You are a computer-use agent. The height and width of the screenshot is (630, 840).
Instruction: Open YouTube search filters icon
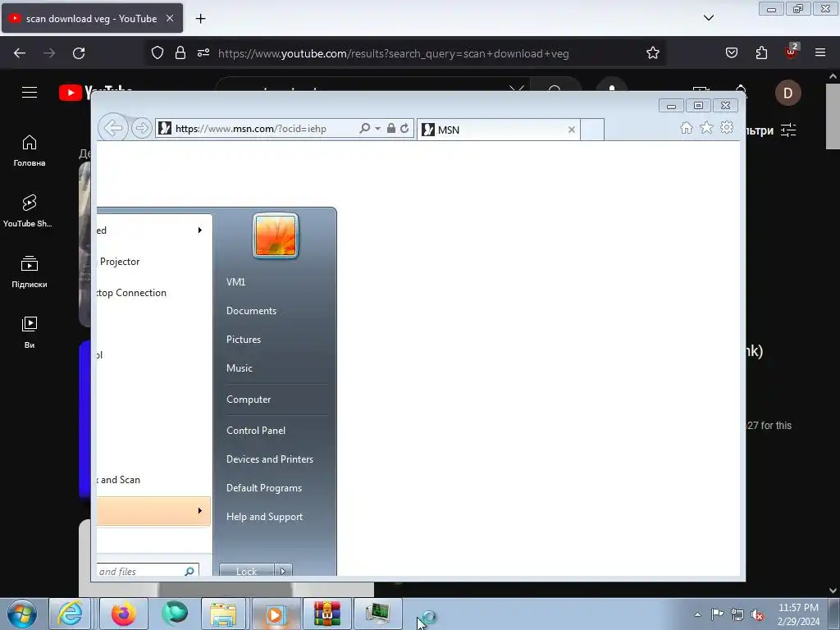(x=788, y=130)
